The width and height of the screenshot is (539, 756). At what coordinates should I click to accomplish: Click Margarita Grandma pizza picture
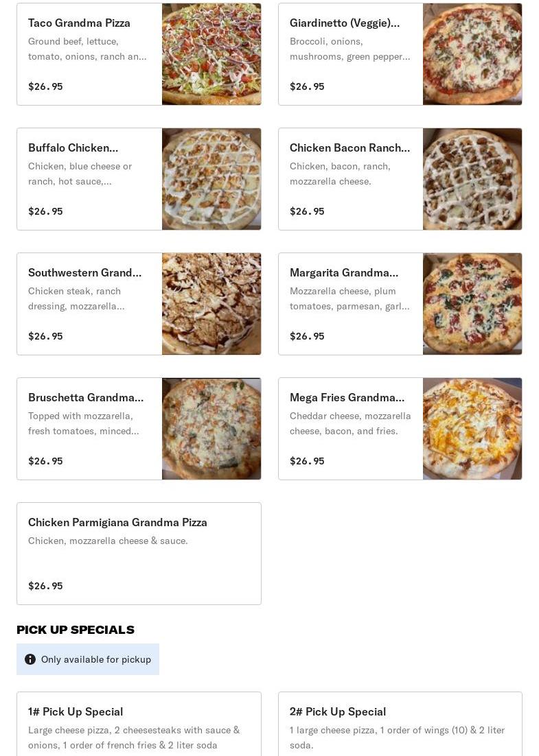click(472, 304)
